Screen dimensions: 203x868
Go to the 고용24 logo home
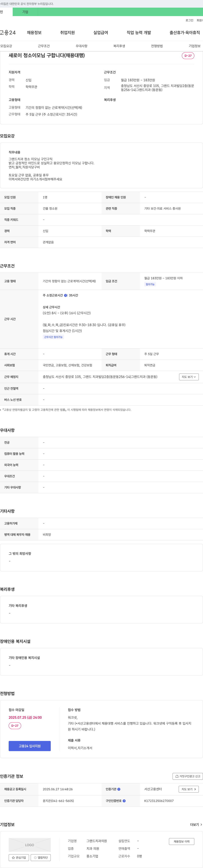(x=7, y=33)
